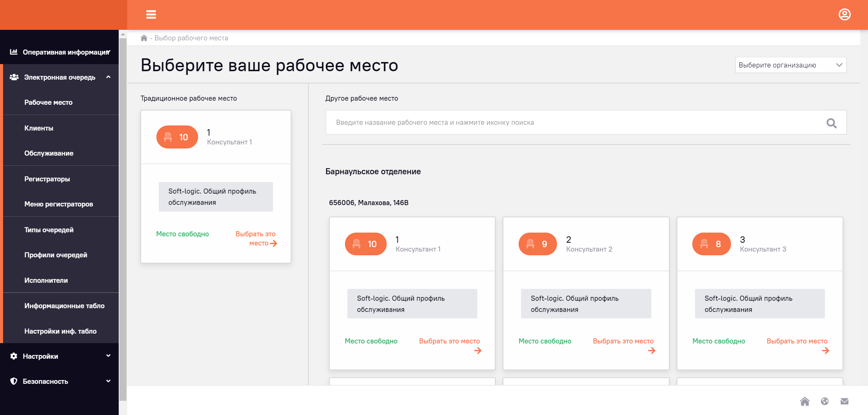Open the user profile icon
This screenshot has height=415, width=868.
pyautogui.click(x=844, y=15)
